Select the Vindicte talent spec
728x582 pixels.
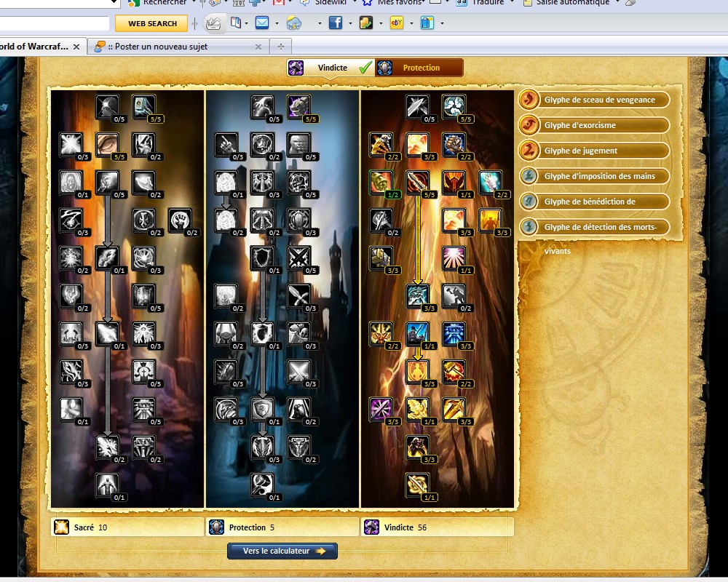coord(331,68)
